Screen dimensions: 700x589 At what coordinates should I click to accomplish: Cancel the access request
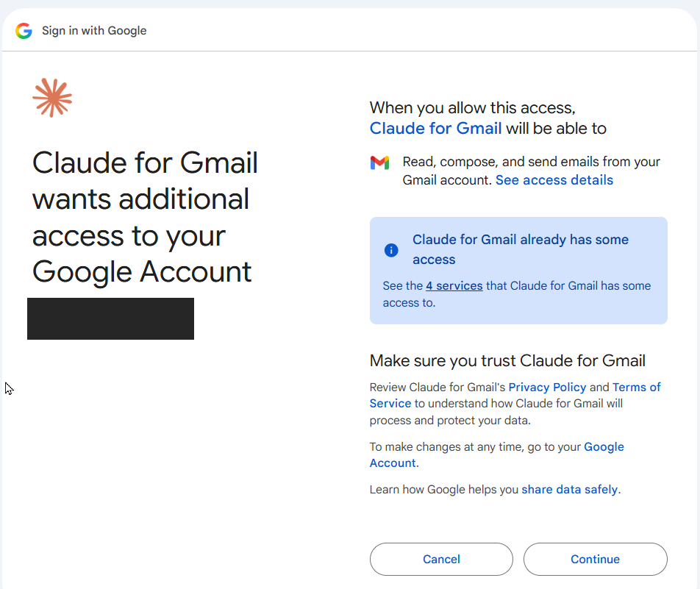[441, 559]
